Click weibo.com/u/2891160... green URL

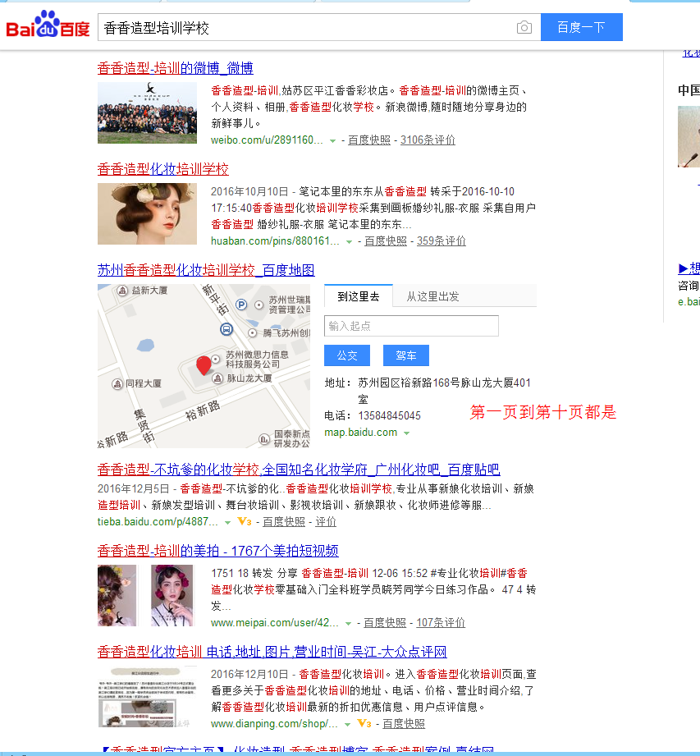pos(267,140)
